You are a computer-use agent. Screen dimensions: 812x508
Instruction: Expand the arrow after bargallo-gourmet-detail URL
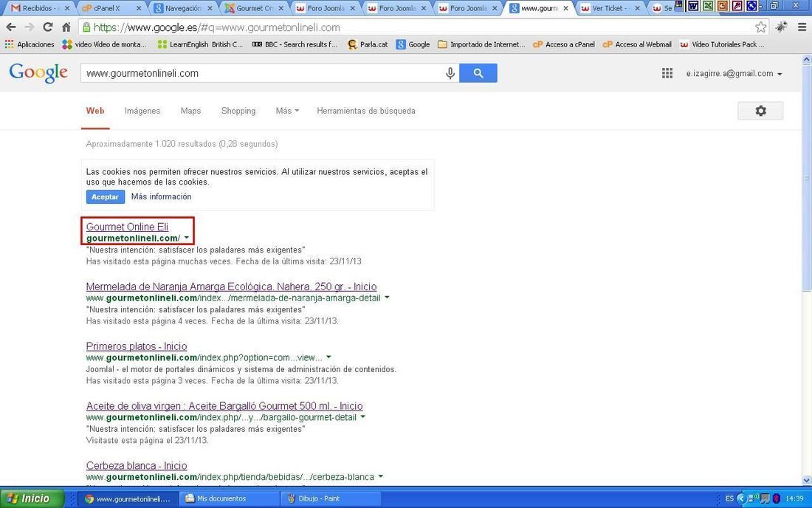click(362, 417)
